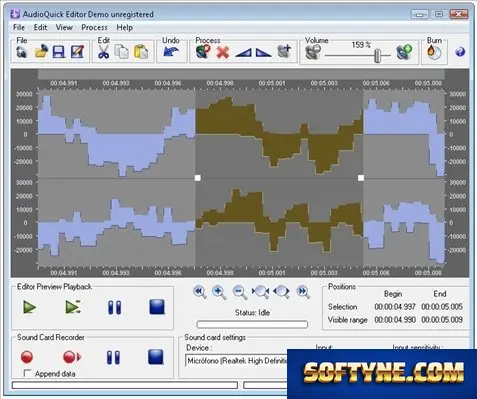Click the Zoom in magnifier icon

coord(219,292)
